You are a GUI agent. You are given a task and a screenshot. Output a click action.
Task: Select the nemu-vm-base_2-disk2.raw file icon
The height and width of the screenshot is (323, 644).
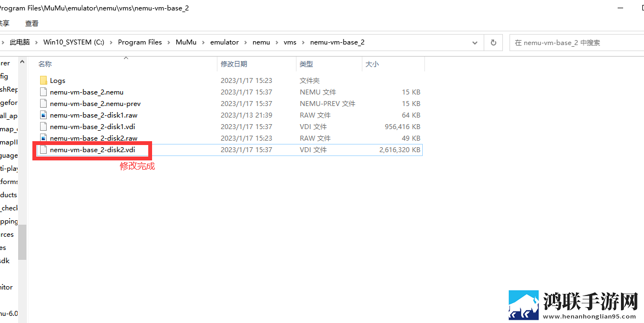pos(43,138)
